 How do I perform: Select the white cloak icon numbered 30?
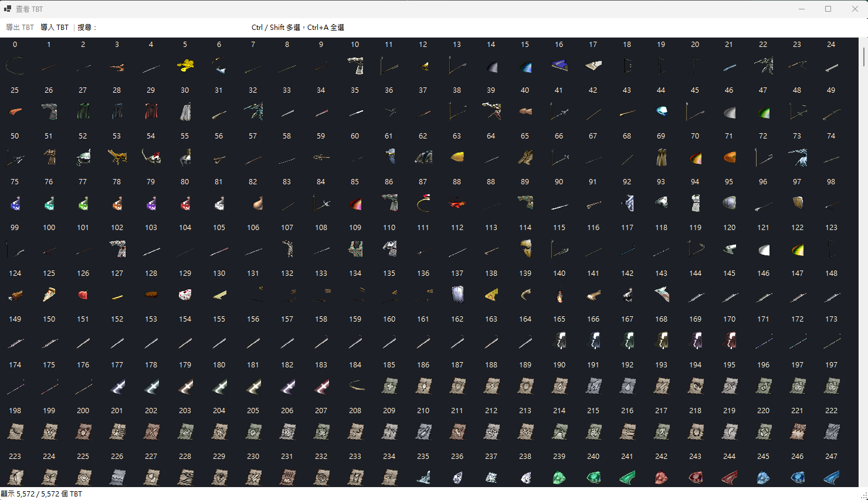[185, 112]
